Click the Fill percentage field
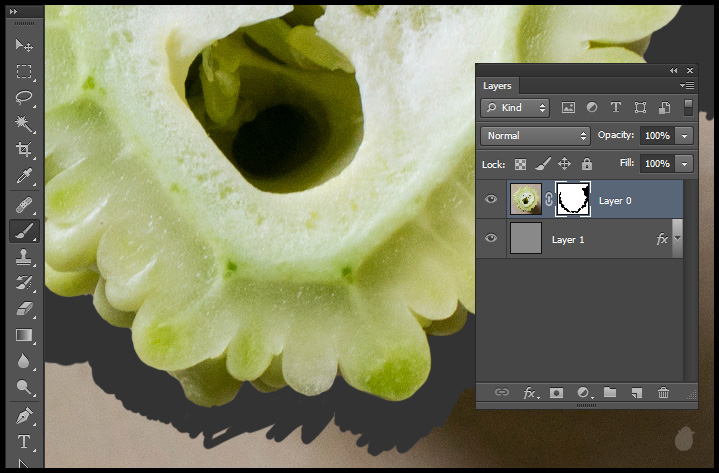The image size is (719, 473). coord(656,163)
